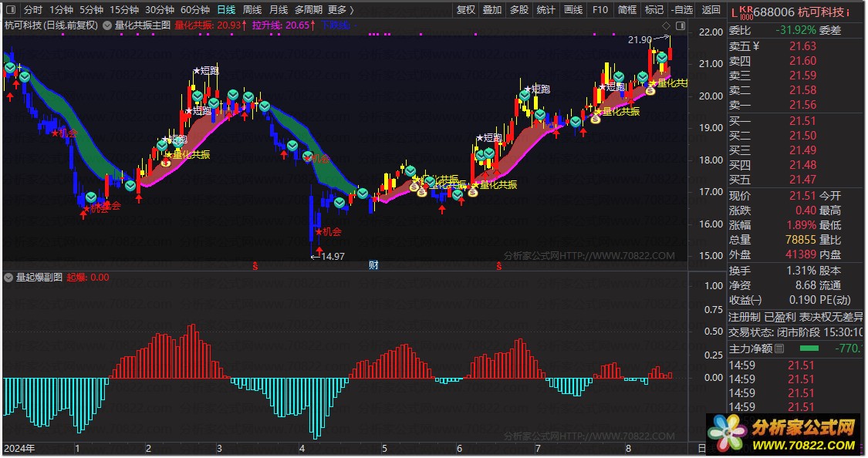Open 多周期 multi-period view
868x458 pixels.
[x=309, y=9]
